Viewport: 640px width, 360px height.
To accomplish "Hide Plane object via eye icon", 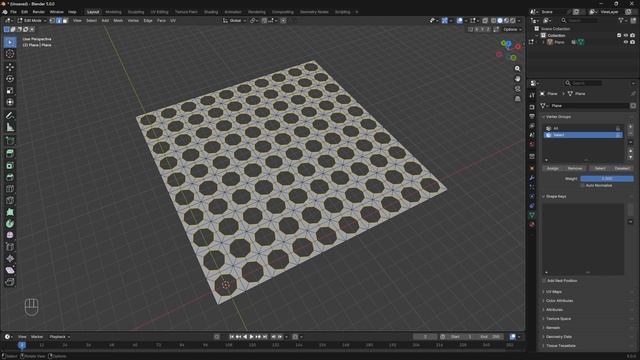I will point(626,42).
